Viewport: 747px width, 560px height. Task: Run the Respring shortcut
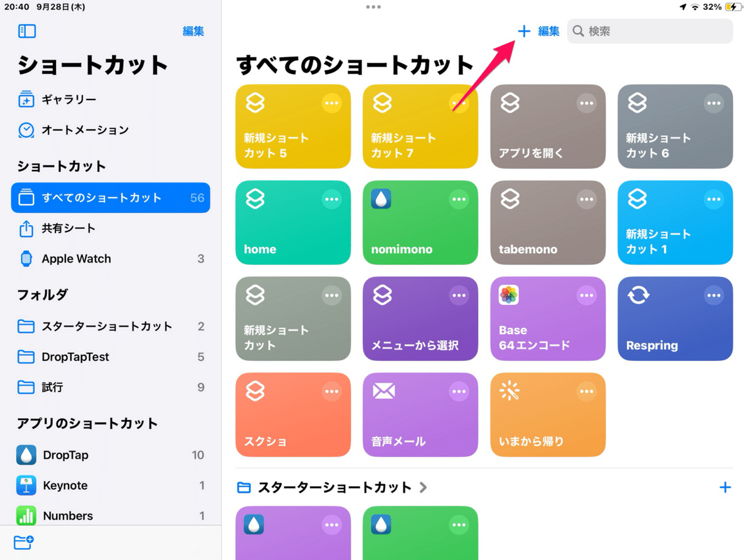[675, 319]
